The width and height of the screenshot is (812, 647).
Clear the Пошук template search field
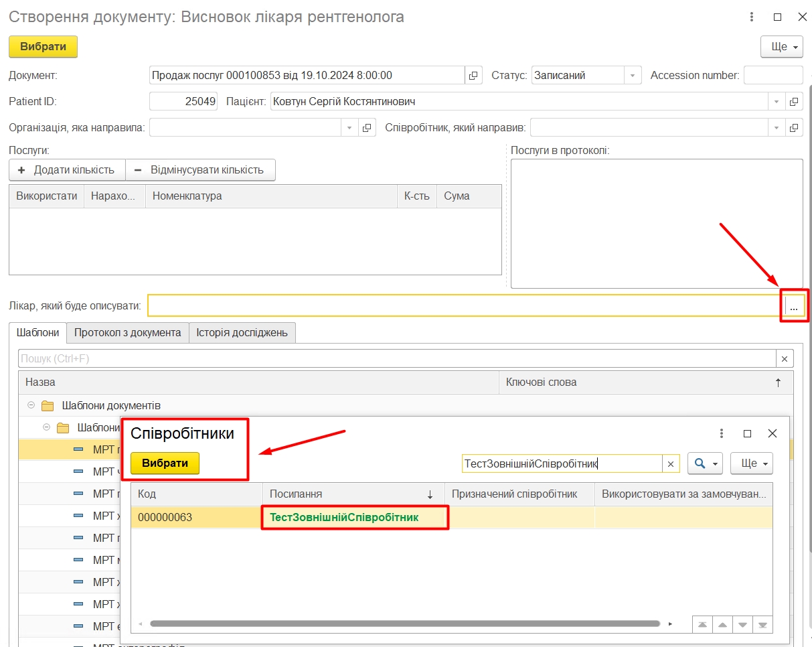click(x=785, y=359)
